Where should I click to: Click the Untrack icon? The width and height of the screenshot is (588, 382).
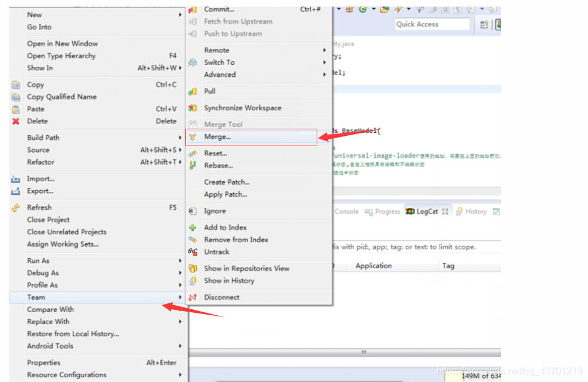(193, 252)
